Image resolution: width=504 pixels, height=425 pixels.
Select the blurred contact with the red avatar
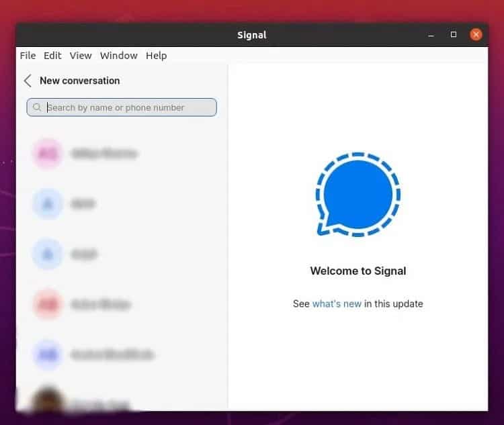point(122,304)
